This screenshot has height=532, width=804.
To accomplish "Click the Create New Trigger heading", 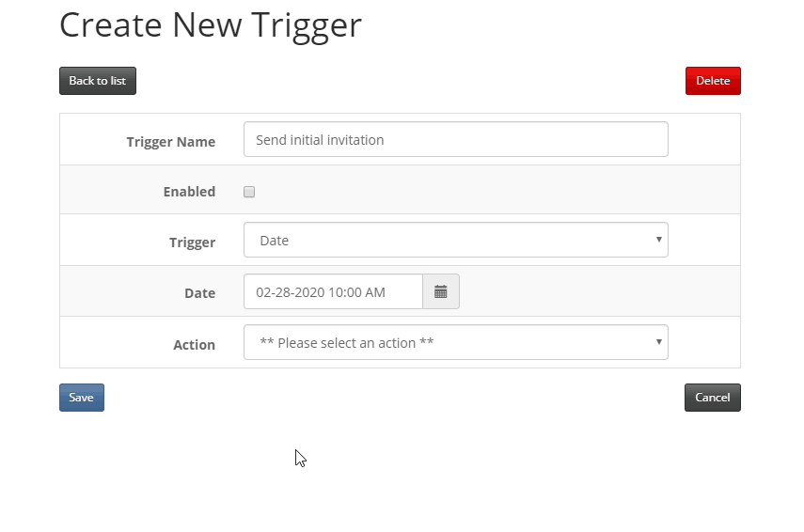I will click(x=211, y=25).
